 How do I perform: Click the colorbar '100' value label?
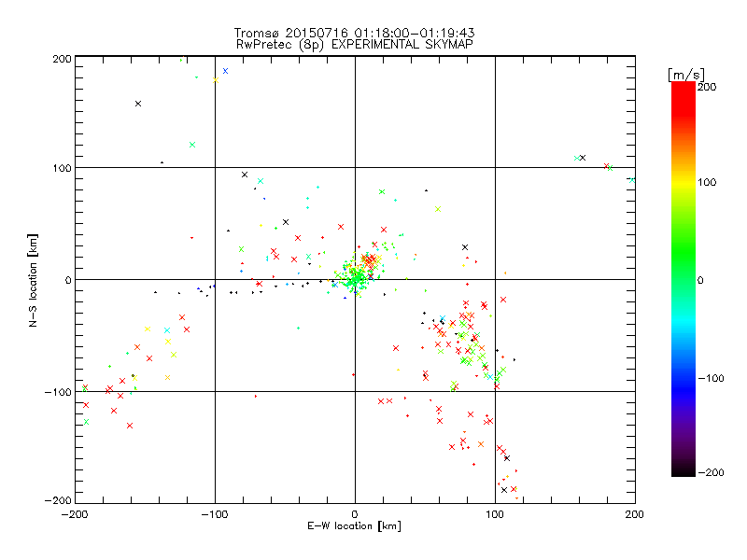click(x=707, y=182)
